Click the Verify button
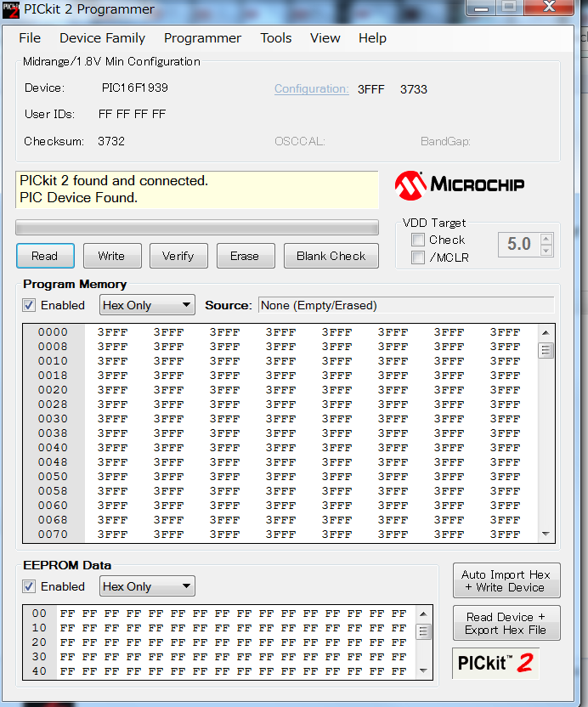 tap(178, 256)
